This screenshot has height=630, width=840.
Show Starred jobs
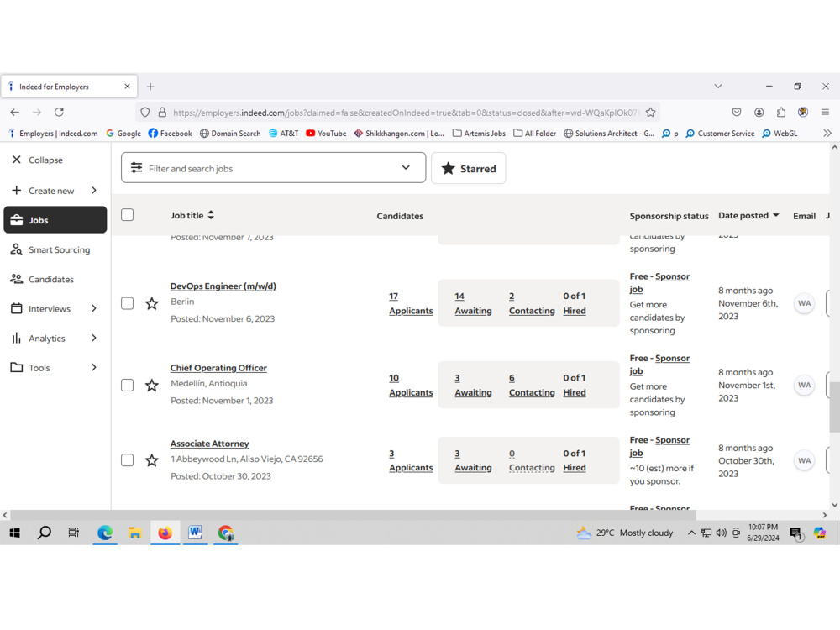(468, 168)
